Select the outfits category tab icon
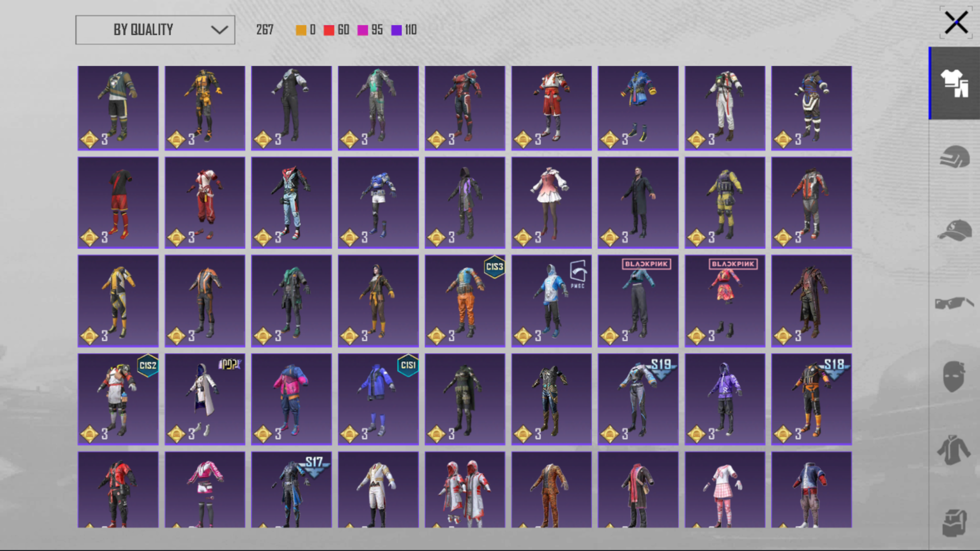Viewport: 980px width, 551px height. tap(954, 83)
